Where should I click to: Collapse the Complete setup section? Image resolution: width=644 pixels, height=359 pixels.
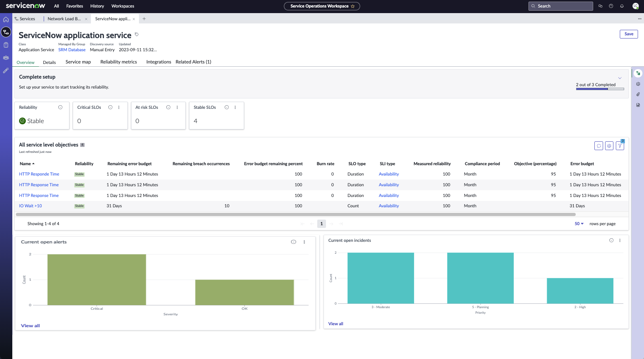click(x=620, y=78)
